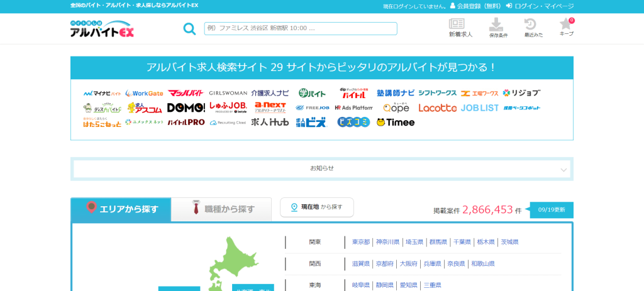Open 京都府 prefecture link
The image size is (644, 291).
point(385,264)
